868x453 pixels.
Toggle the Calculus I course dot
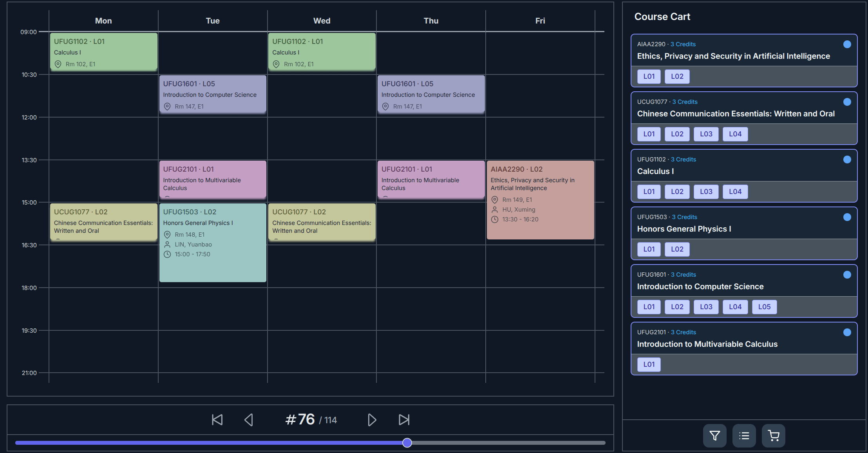pyautogui.click(x=847, y=159)
